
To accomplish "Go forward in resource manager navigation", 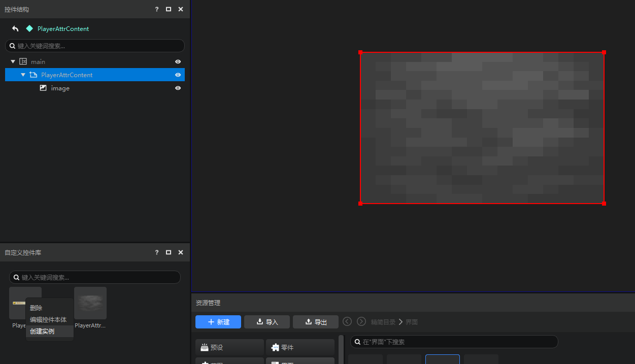I will coord(361,321).
